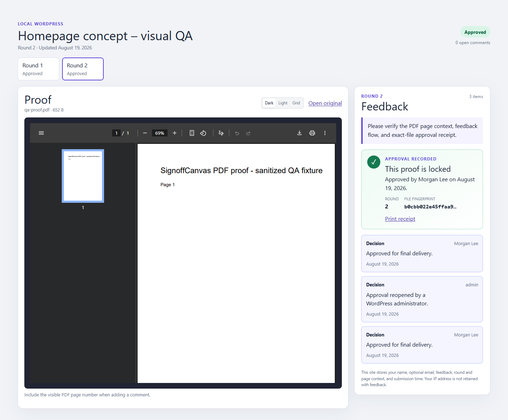Click the undo arrow in PDF toolbar
Viewport: 508px width, 420px height.
237,133
